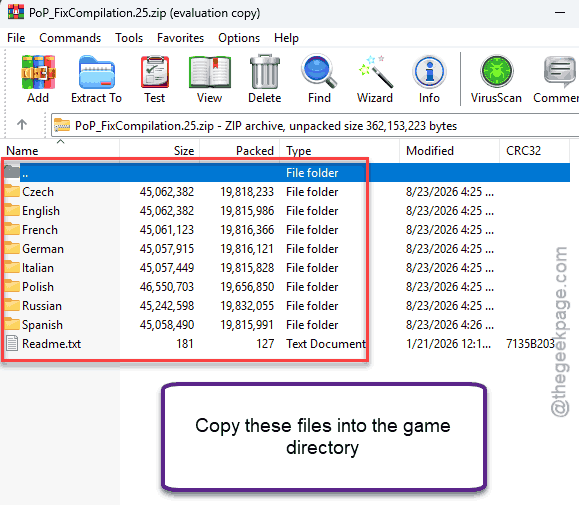Click the Delete trash can icon
This screenshot has height=505, width=579.
265,72
